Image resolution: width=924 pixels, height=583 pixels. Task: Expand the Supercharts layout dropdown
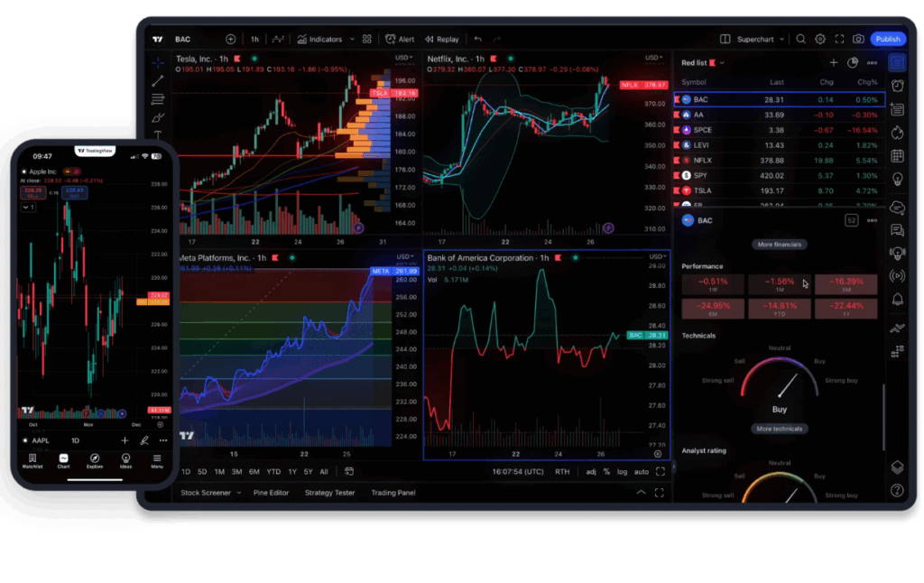pos(782,40)
